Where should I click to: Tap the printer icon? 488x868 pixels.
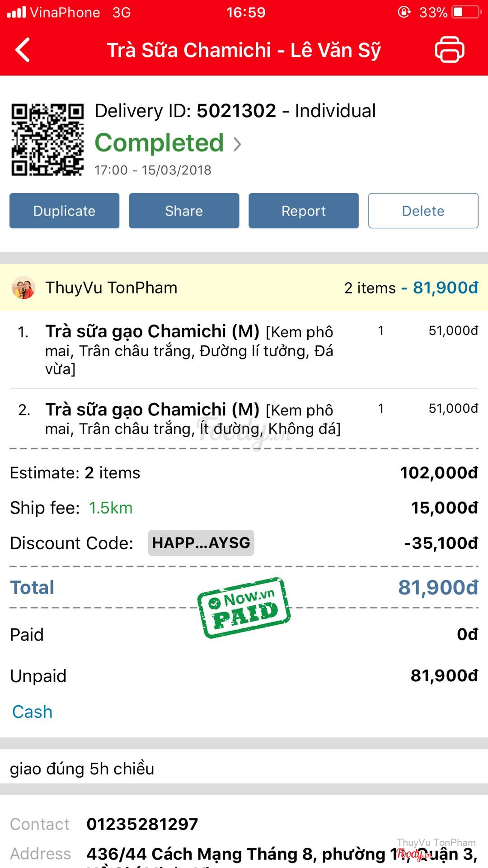(x=449, y=49)
